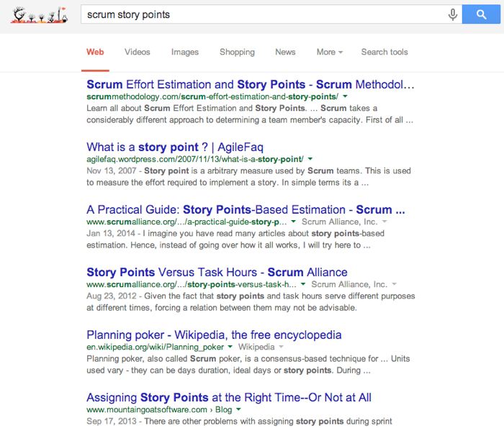Click Scrum Alliance, Inc. label under Task Hours result
504x428 pixels.
(349, 284)
